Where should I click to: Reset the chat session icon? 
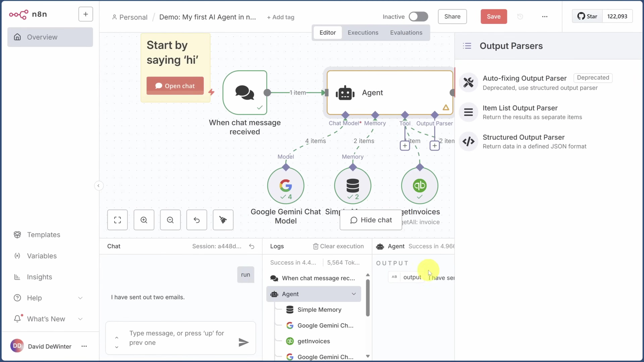tap(252, 246)
